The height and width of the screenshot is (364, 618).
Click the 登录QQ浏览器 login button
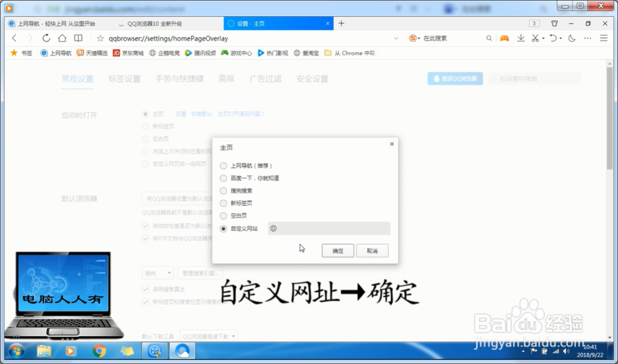click(x=455, y=78)
